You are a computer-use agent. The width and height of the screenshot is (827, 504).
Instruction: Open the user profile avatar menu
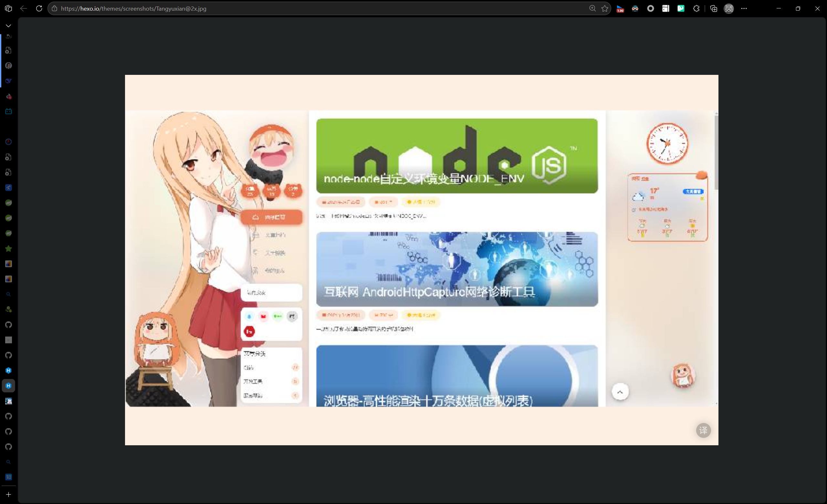point(729,8)
